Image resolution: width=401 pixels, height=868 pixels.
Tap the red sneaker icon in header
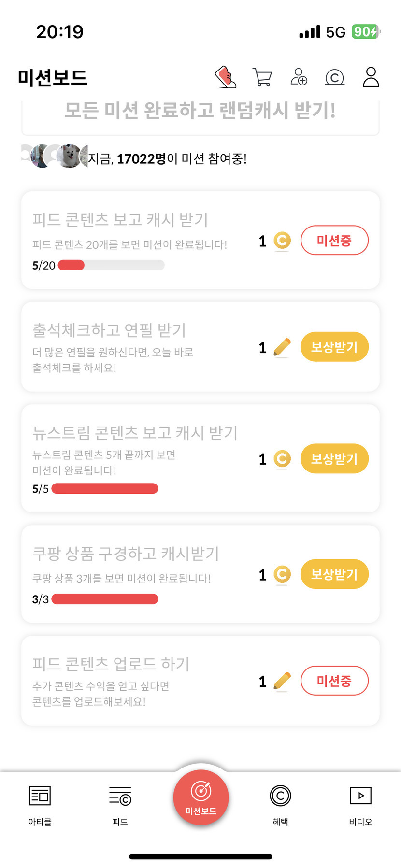226,77
